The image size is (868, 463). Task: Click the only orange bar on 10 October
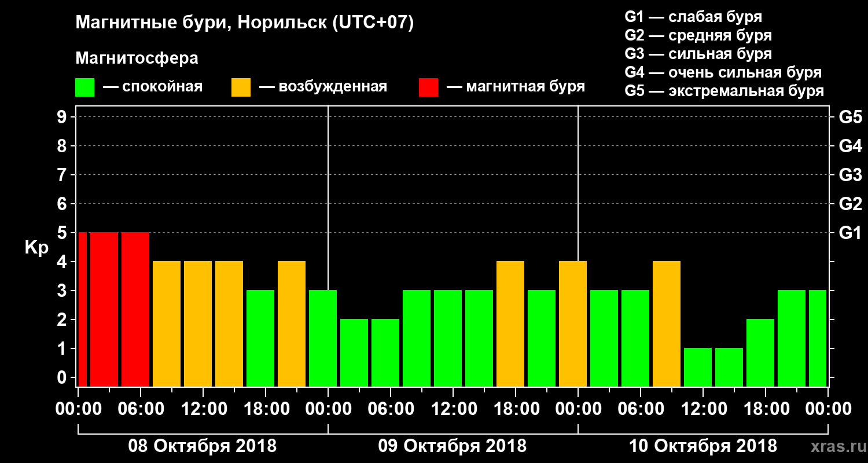pyautogui.click(x=667, y=324)
